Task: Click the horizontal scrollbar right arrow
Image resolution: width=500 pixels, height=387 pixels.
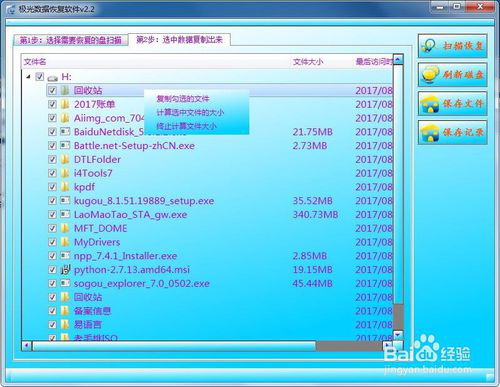Action: pyautogui.click(x=387, y=346)
